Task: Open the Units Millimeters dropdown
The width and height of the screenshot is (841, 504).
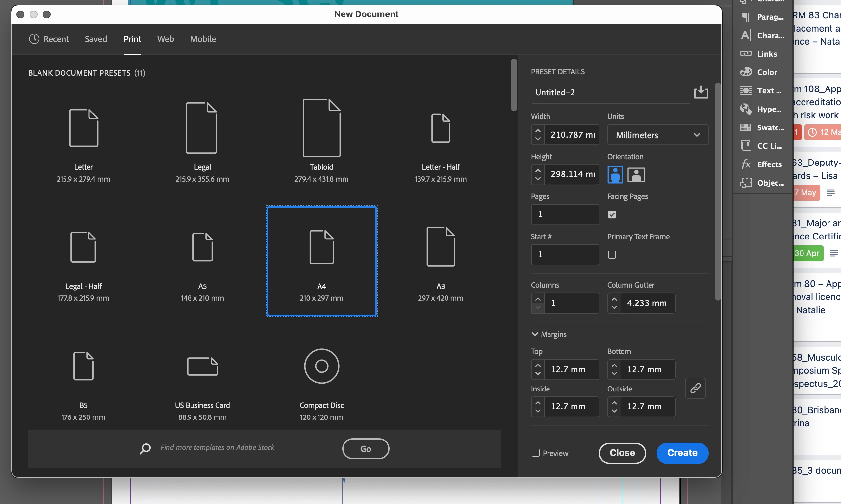Action: (x=657, y=135)
